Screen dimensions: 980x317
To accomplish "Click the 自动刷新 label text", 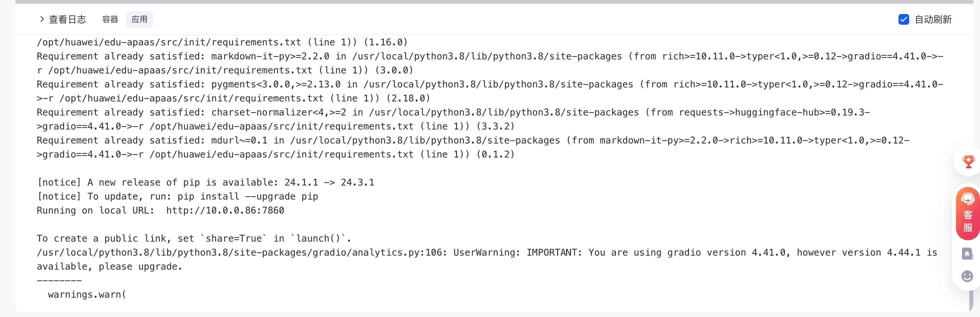I will 933,19.
